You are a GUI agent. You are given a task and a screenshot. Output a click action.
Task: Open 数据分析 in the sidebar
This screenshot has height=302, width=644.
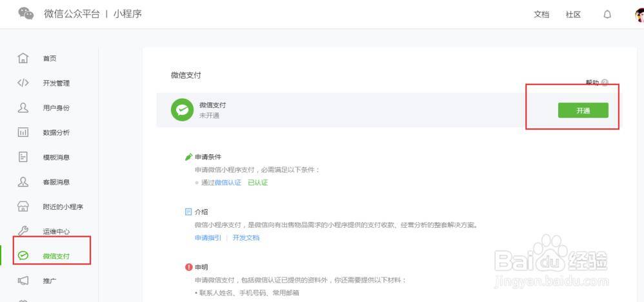[x=56, y=132]
